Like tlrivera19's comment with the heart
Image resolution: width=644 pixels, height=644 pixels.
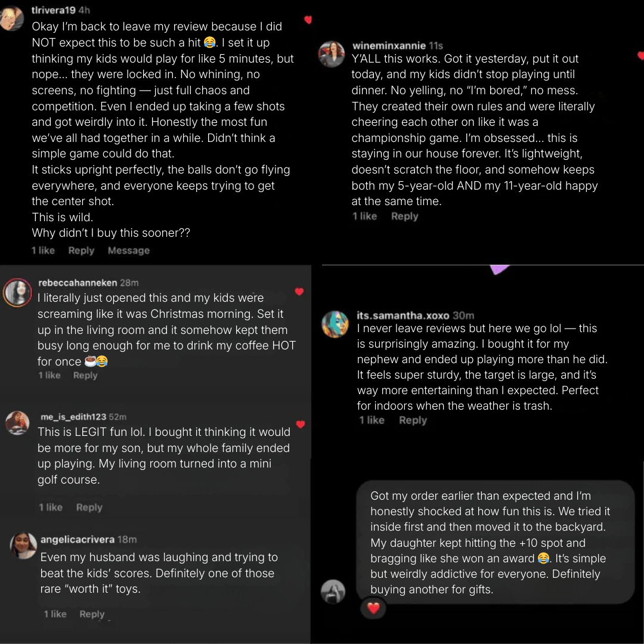[308, 20]
